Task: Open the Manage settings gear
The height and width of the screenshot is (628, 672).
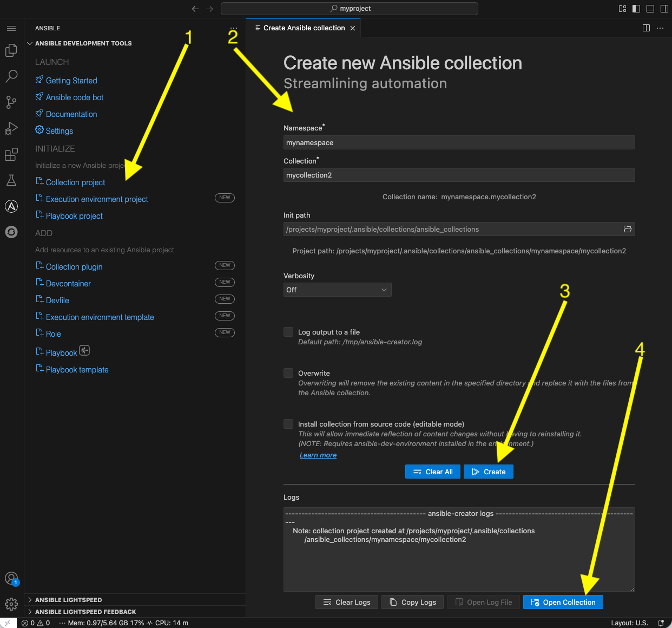Action: pyautogui.click(x=11, y=604)
